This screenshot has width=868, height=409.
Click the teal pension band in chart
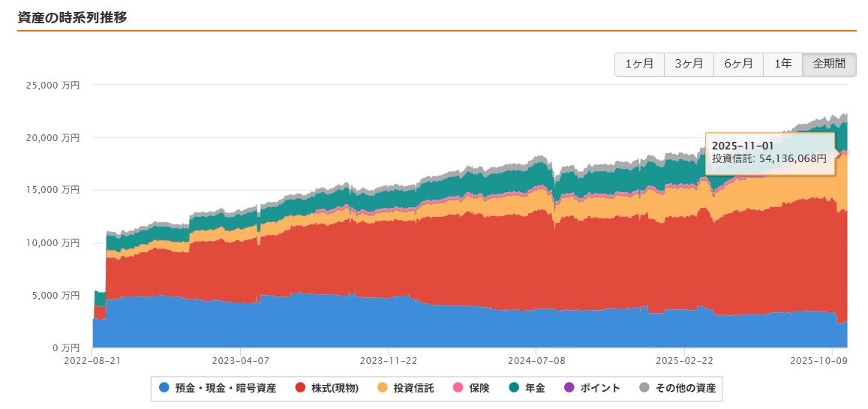600,180
